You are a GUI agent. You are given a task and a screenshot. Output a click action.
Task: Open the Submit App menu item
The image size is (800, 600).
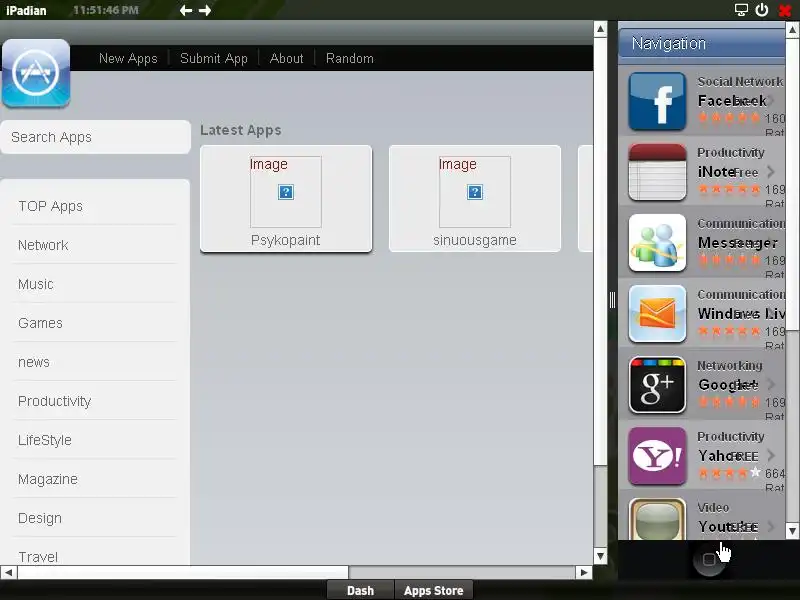pyautogui.click(x=214, y=58)
